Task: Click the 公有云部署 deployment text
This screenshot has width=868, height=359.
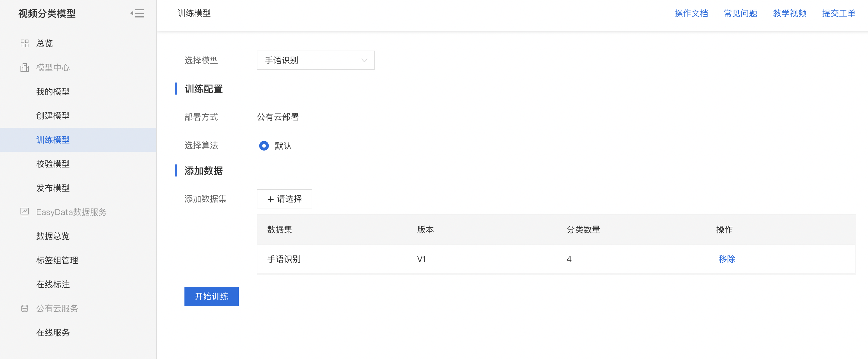Action: (278, 117)
